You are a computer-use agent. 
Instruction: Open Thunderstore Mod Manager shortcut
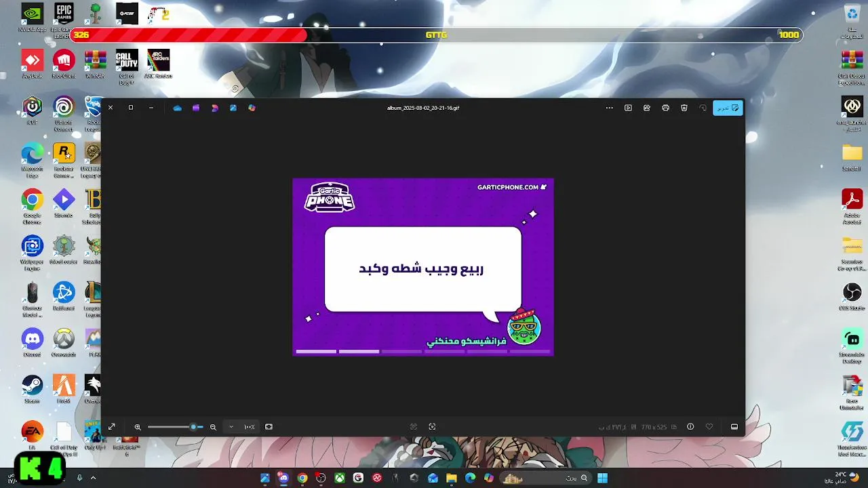[852, 438]
